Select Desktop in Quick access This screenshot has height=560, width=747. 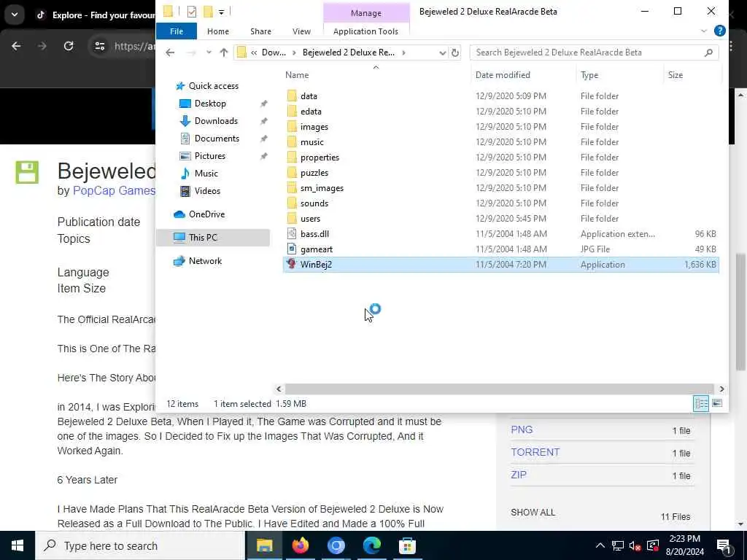click(210, 104)
